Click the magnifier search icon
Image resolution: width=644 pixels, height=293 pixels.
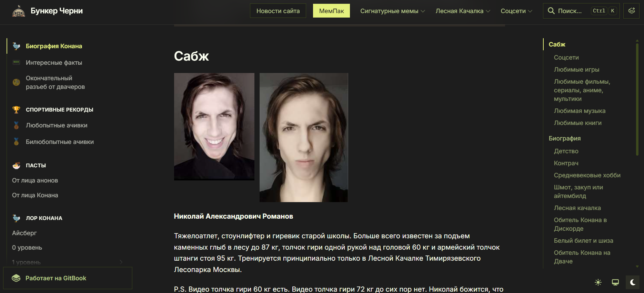point(551,11)
